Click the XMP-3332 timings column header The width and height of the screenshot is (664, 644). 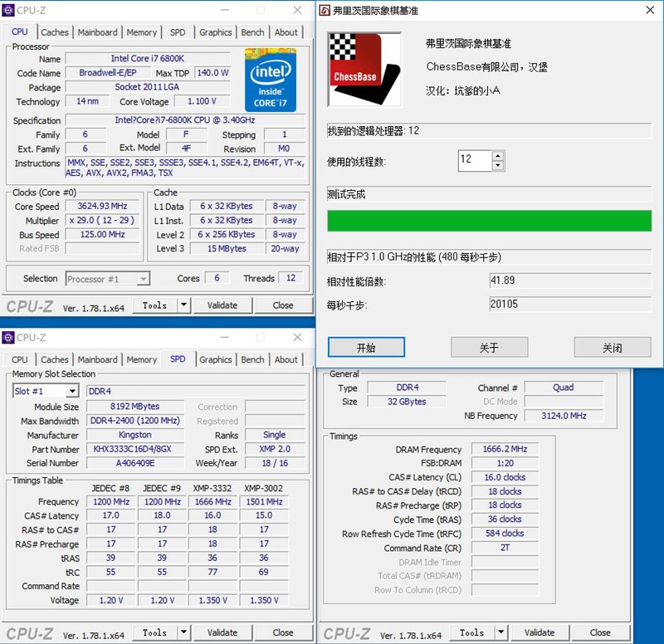(x=212, y=488)
